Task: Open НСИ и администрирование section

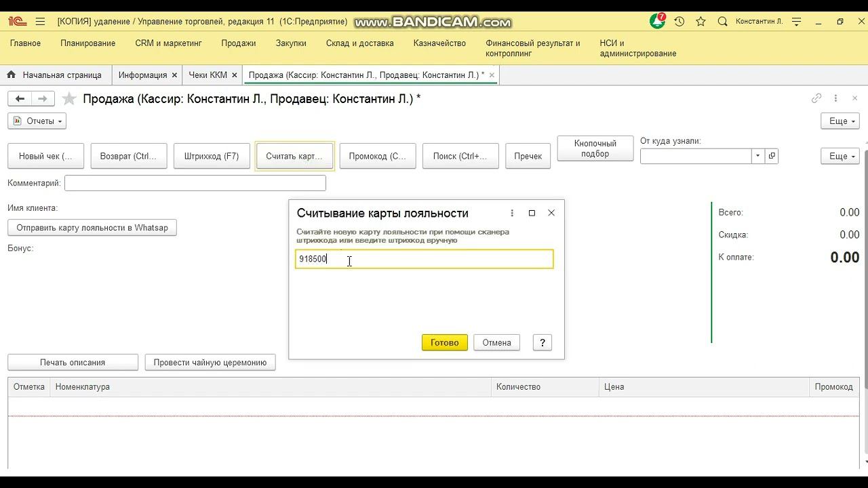Action: 638,48
